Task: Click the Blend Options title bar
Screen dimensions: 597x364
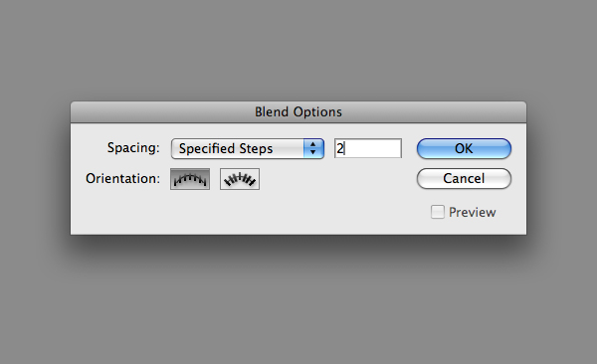Action: click(298, 112)
